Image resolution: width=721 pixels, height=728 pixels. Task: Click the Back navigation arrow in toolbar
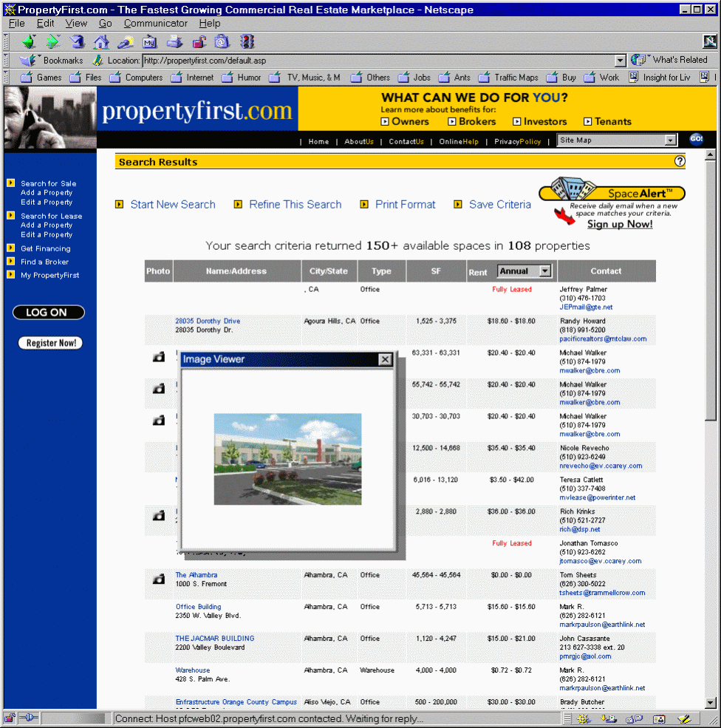(29, 41)
